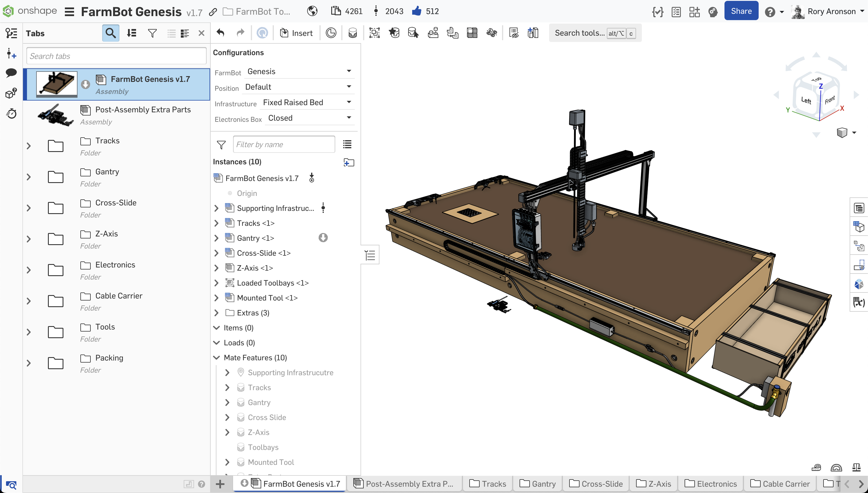The height and width of the screenshot is (493, 868).
Task: Open the Bill of Materials icon near search tools
Action: point(533,32)
